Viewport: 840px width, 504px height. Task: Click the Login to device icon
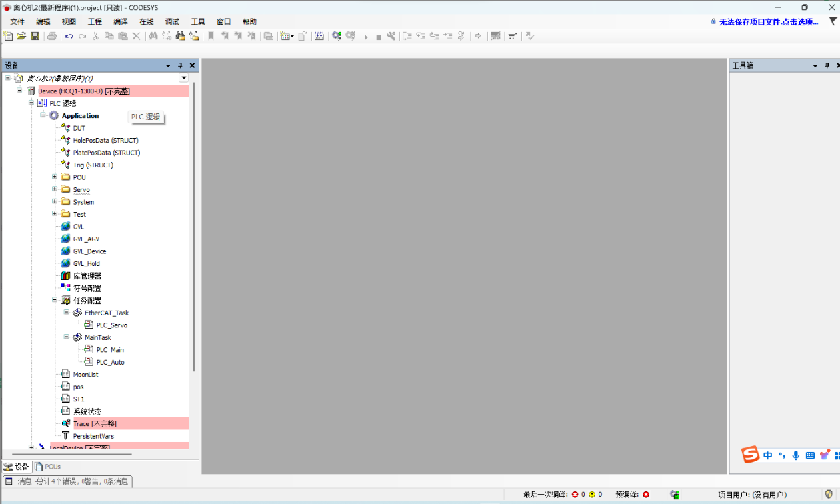tap(337, 36)
